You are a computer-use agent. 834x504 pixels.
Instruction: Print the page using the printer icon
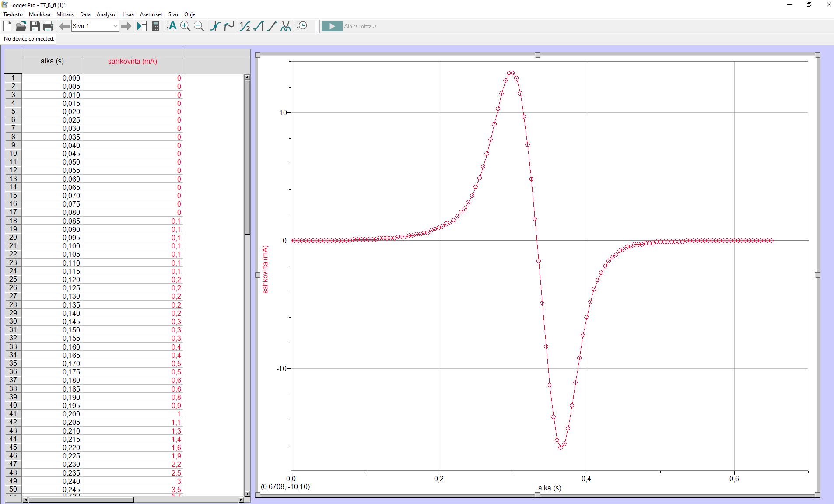48,26
